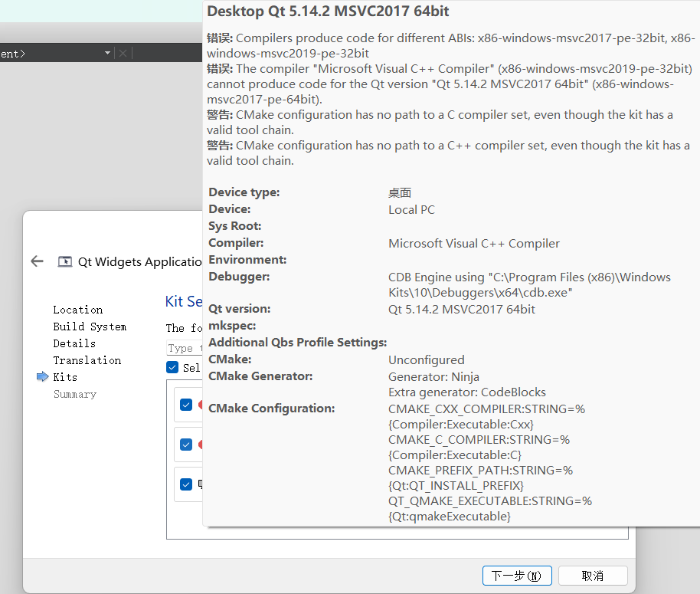Select the Translation wizard step
The image size is (700, 594).
tap(87, 360)
